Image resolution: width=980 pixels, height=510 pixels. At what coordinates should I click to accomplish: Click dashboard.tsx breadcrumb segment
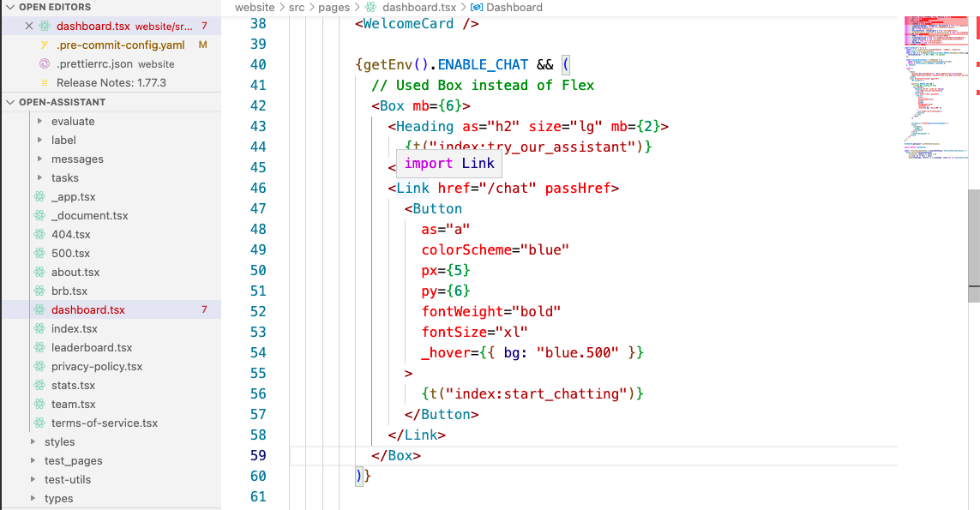point(419,8)
